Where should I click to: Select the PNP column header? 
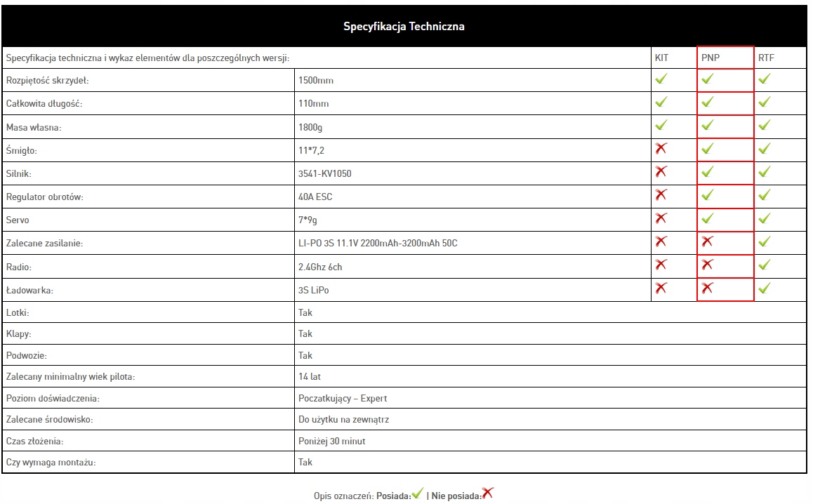(710, 58)
